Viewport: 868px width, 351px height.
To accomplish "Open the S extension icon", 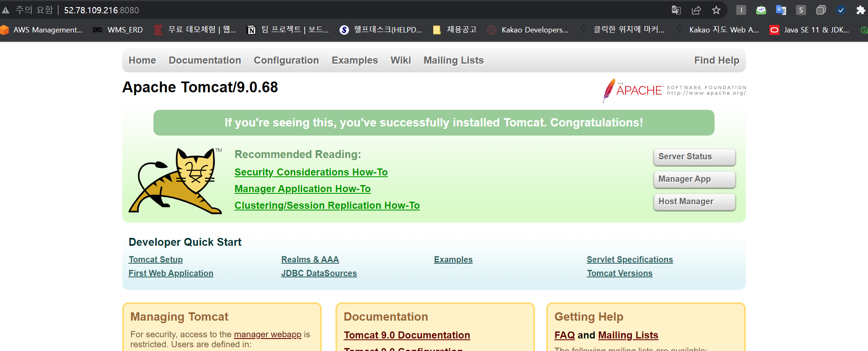I will [x=801, y=10].
